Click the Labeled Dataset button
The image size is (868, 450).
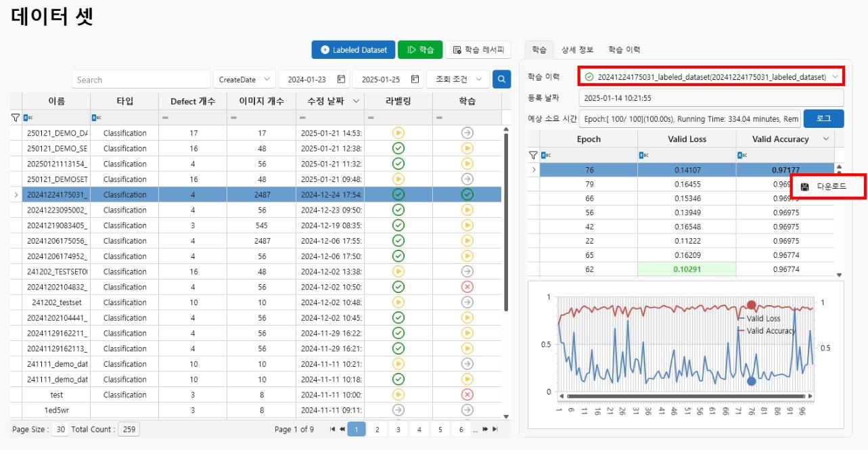[x=352, y=50]
